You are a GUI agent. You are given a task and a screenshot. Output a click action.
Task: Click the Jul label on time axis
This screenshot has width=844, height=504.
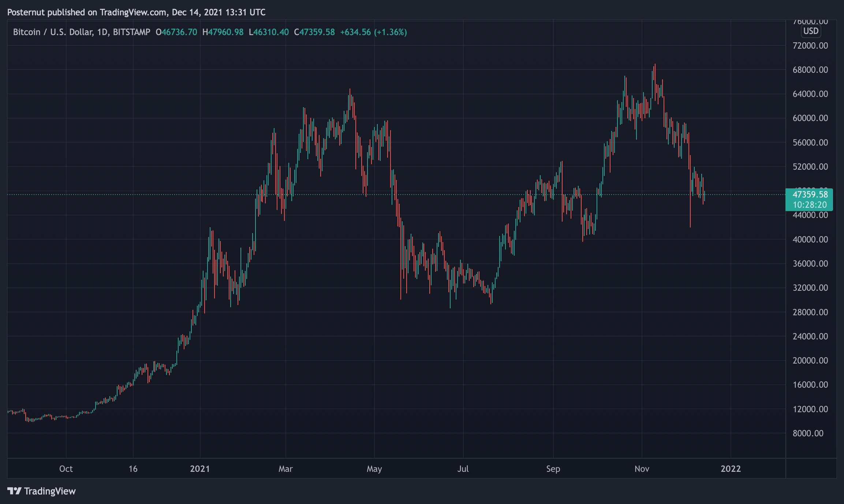(463, 469)
